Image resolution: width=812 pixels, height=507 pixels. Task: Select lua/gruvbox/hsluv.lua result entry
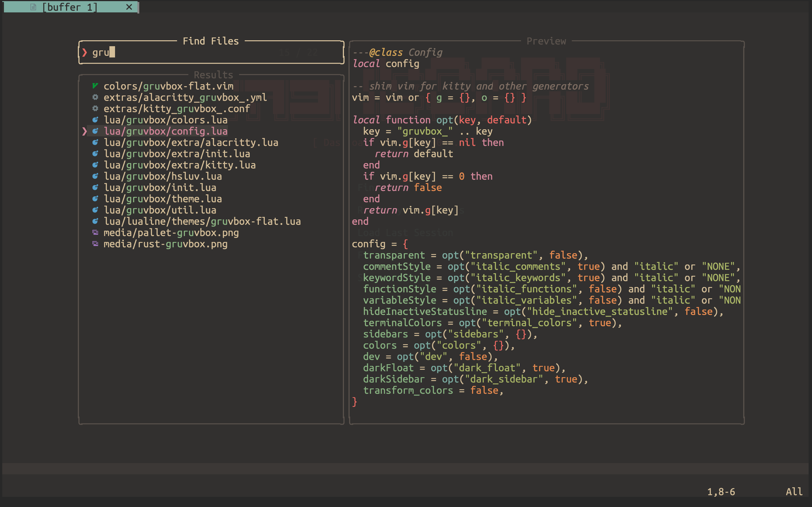coord(163,176)
